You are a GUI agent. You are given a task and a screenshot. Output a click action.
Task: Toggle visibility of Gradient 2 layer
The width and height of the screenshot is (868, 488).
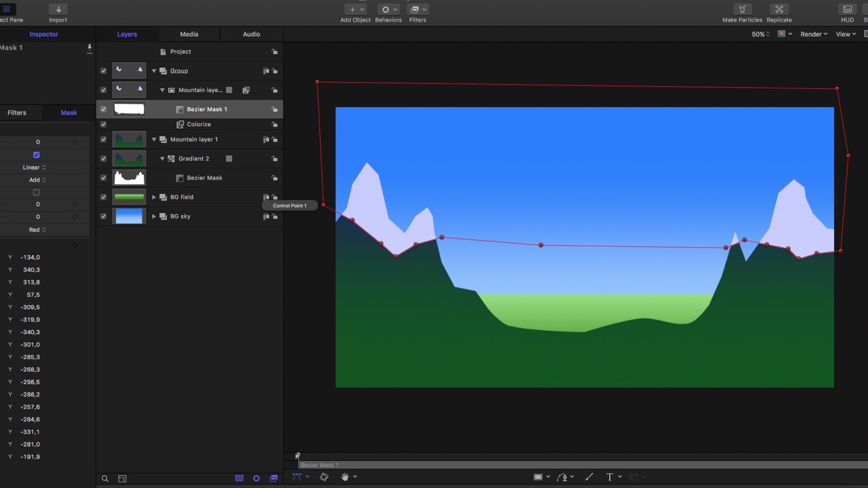click(103, 159)
